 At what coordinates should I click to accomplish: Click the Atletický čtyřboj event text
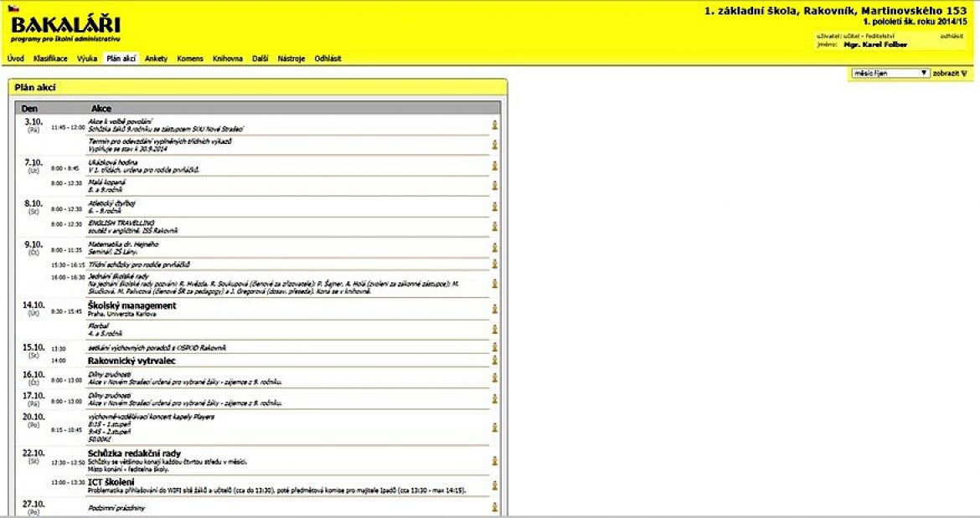(112, 203)
